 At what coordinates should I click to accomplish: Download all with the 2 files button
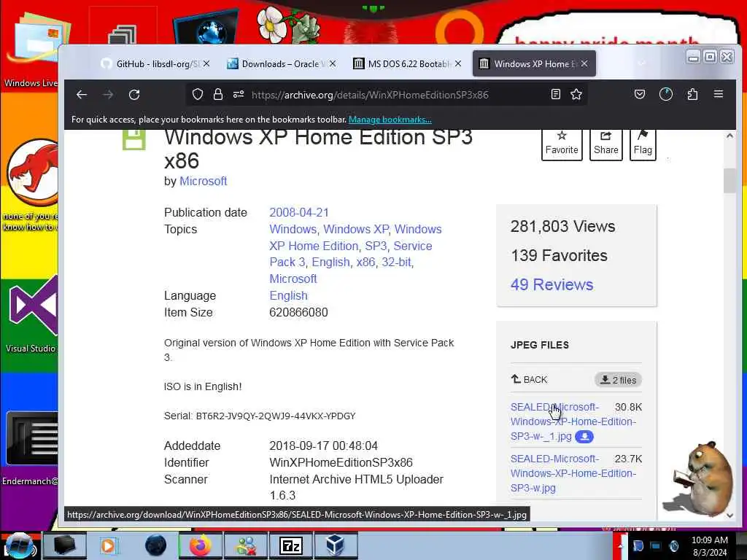(x=618, y=379)
